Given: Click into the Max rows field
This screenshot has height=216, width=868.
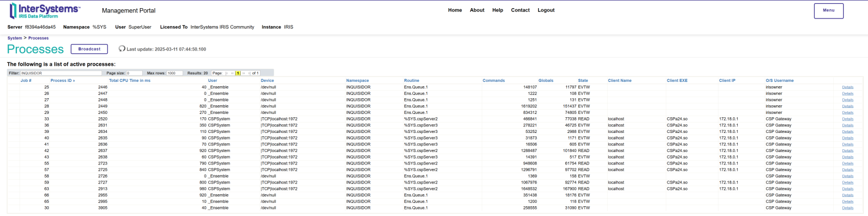Looking at the screenshot, I should click(175, 73).
